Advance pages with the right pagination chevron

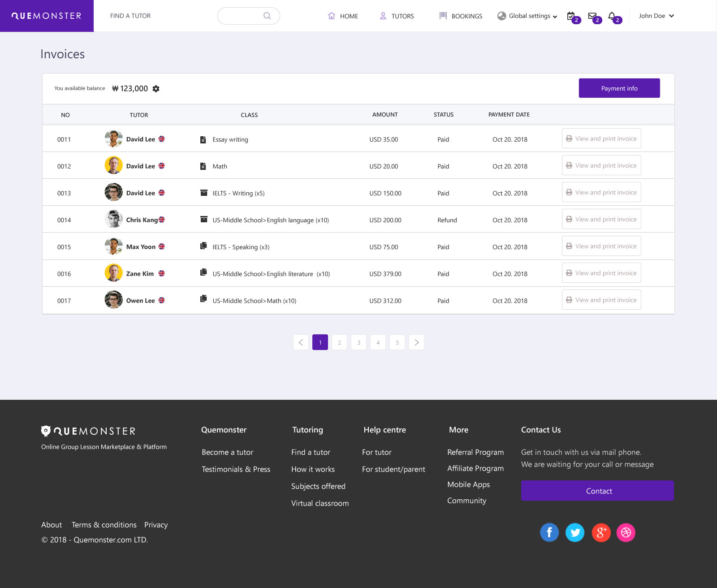coord(416,342)
